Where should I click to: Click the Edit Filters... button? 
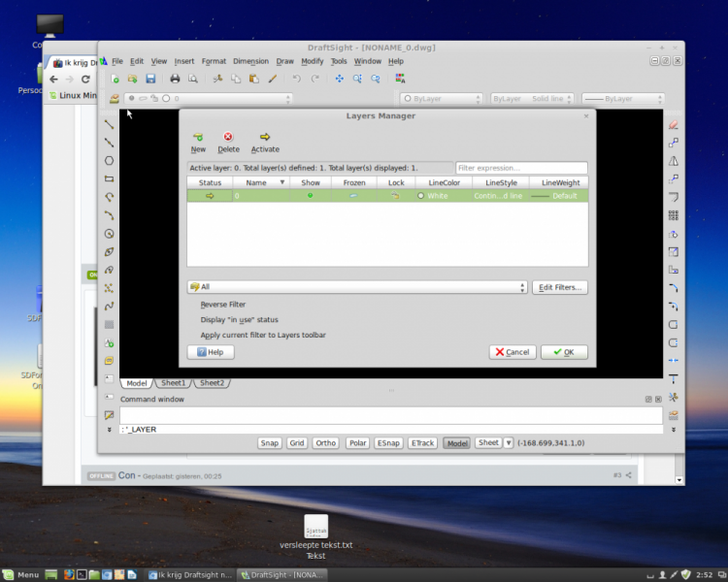tap(560, 287)
